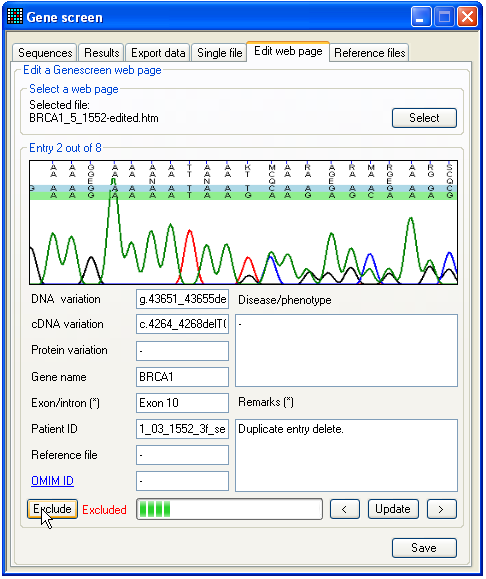Open the OMIM ID link

(x=52, y=481)
